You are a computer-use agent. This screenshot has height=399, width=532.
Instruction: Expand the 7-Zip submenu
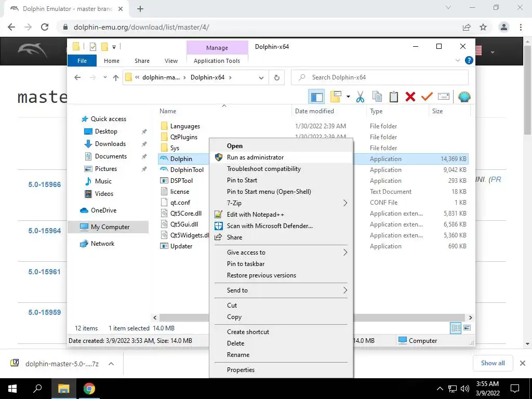(282, 203)
